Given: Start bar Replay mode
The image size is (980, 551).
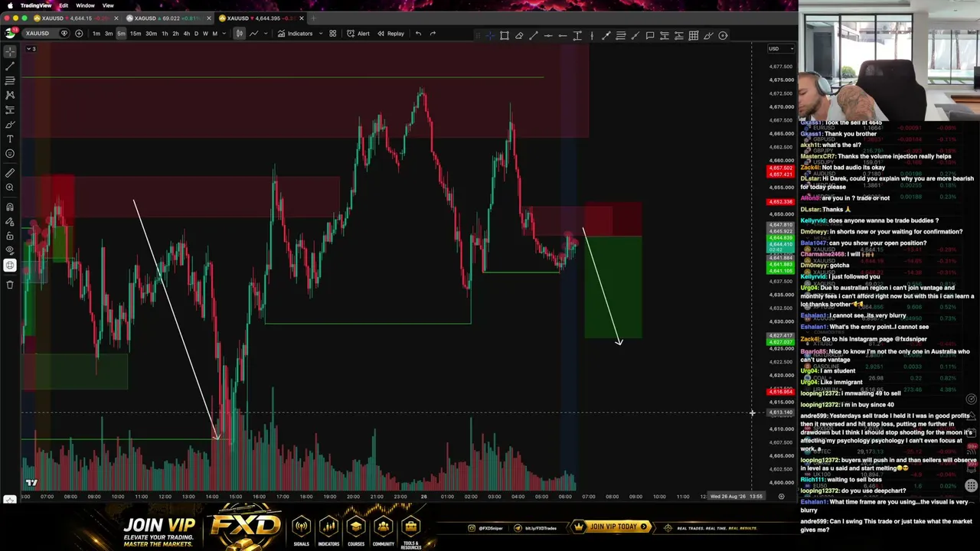Looking at the screenshot, I should tap(390, 34).
